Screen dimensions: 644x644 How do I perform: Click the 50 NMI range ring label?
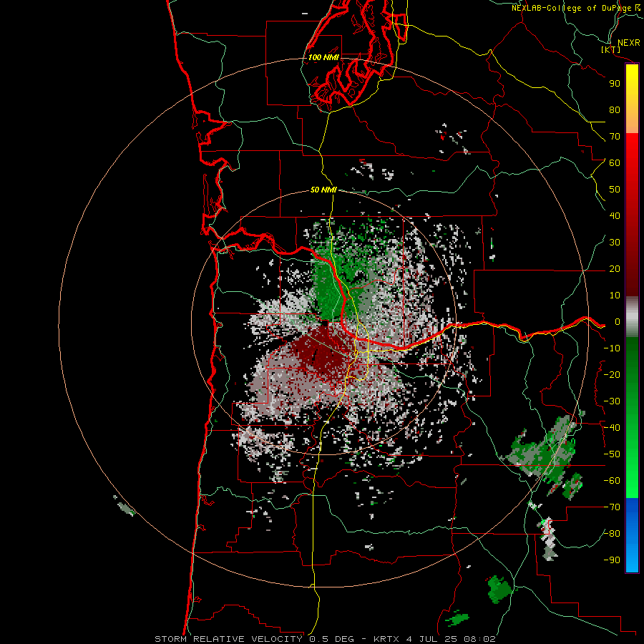click(x=323, y=190)
